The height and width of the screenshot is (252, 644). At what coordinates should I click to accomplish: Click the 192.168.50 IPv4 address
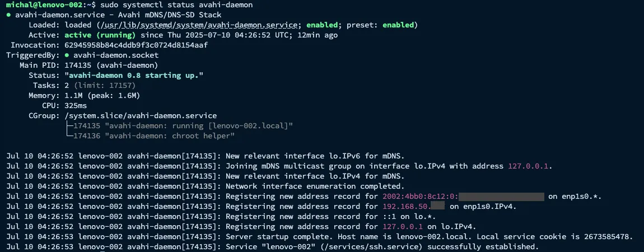click(407, 207)
